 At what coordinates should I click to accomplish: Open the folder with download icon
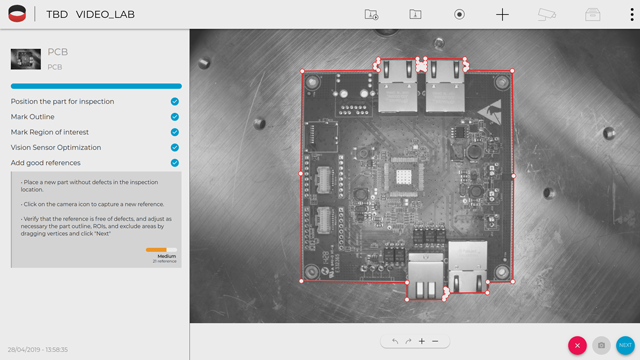tap(415, 14)
